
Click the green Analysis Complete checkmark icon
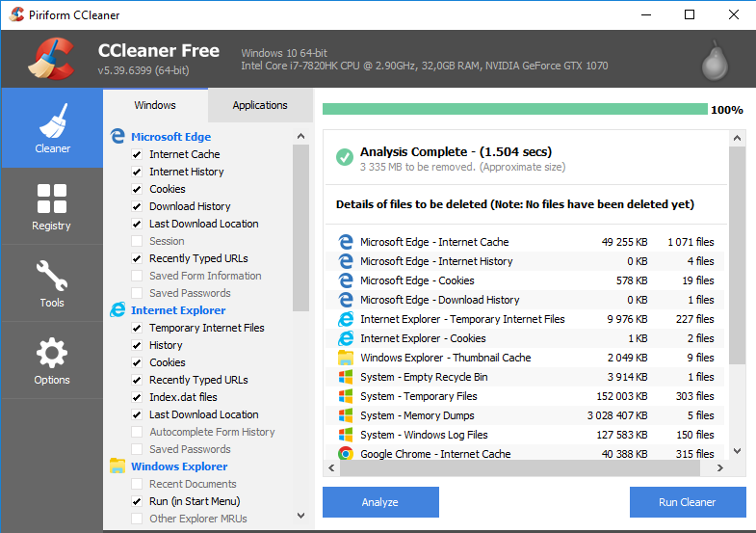(344, 157)
